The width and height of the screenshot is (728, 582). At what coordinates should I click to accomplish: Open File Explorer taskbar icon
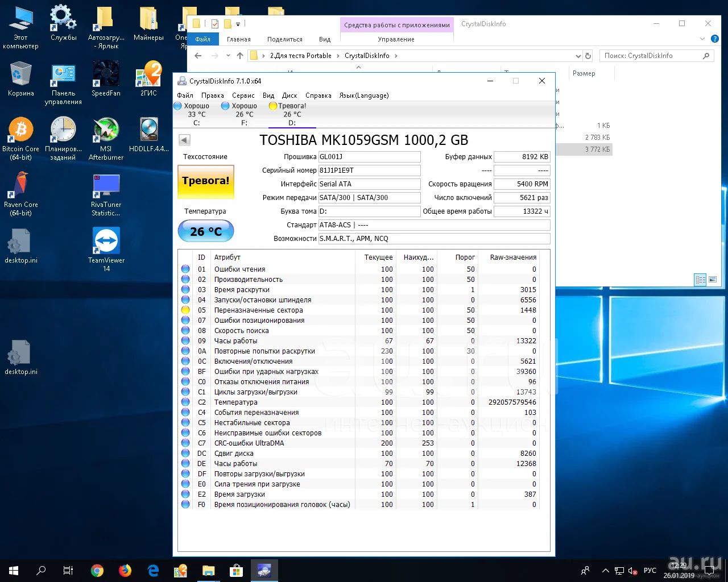[208, 571]
